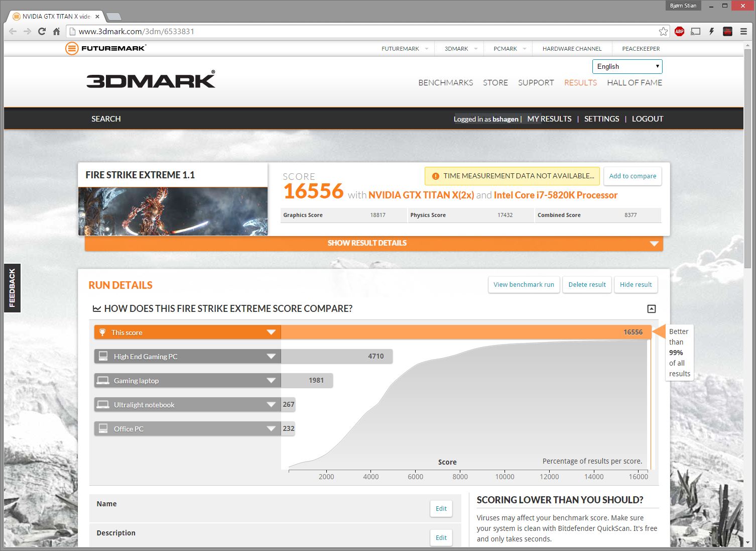
Task: Reload the 3DMark page
Action: point(42,31)
